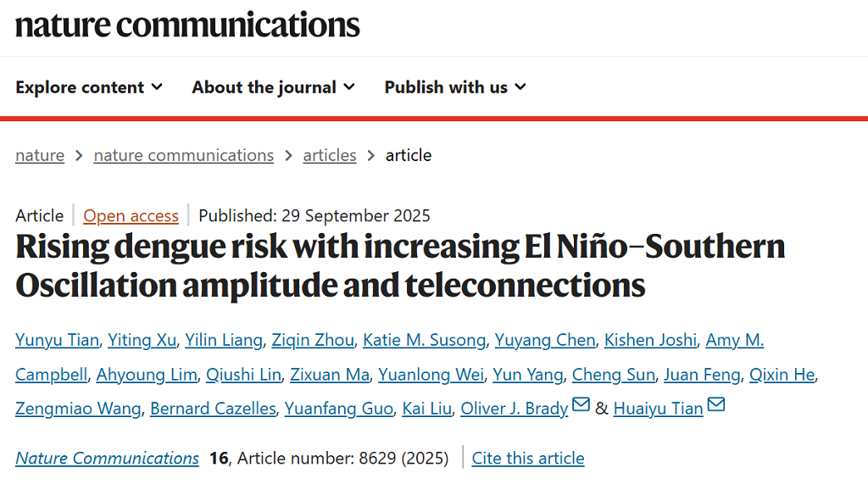Open nature communications breadcrumb link
The height and width of the screenshot is (490, 868).
184,155
